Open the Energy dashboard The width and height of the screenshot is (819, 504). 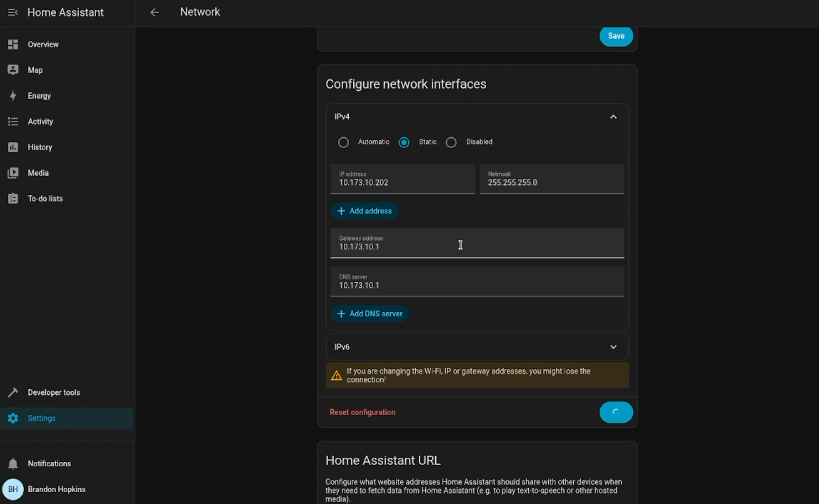pyautogui.click(x=39, y=96)
